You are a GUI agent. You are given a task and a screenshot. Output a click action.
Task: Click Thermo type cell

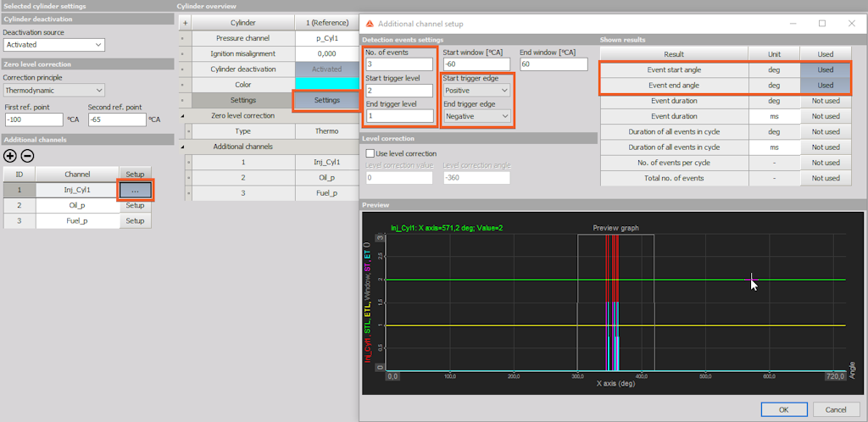pyautogui.click(x=326, y=131)
